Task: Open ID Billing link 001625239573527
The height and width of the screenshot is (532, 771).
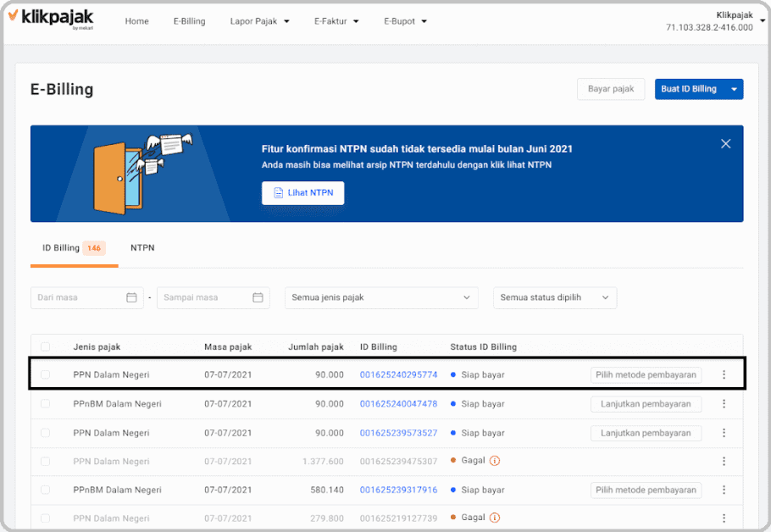Action: (x=398, y=433)
